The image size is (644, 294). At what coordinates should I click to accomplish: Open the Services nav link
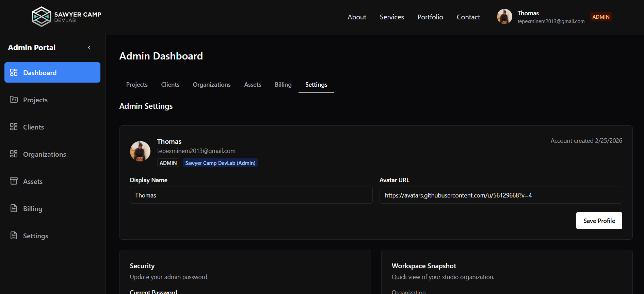pyautogui.click(x=392, y=17)
